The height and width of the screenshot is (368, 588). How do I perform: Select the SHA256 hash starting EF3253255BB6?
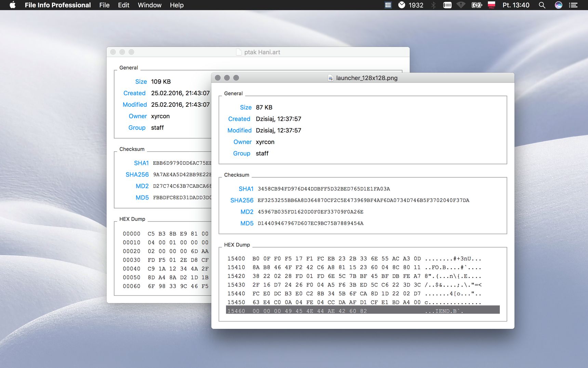(x=363, y=200)
